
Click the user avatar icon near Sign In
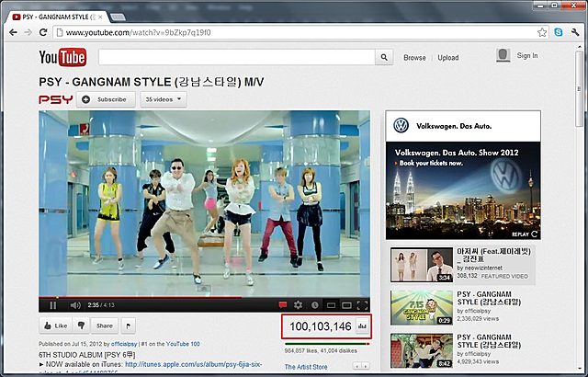(503, 55)
